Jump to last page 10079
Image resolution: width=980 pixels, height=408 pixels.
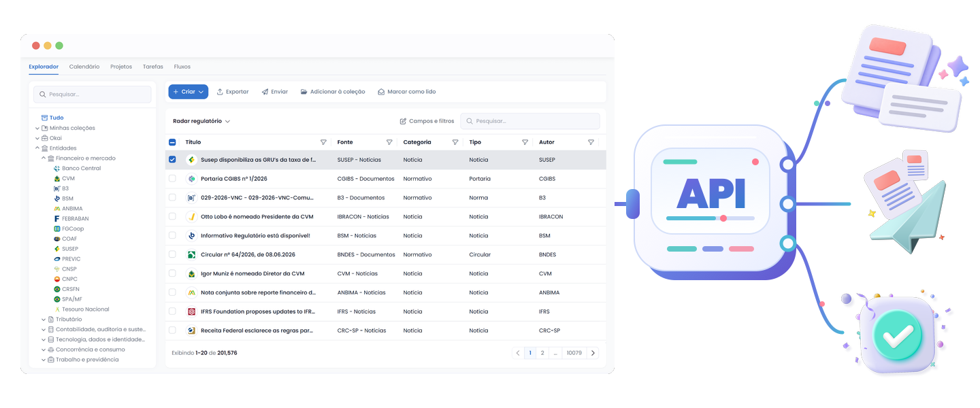[x=574, y=353]
